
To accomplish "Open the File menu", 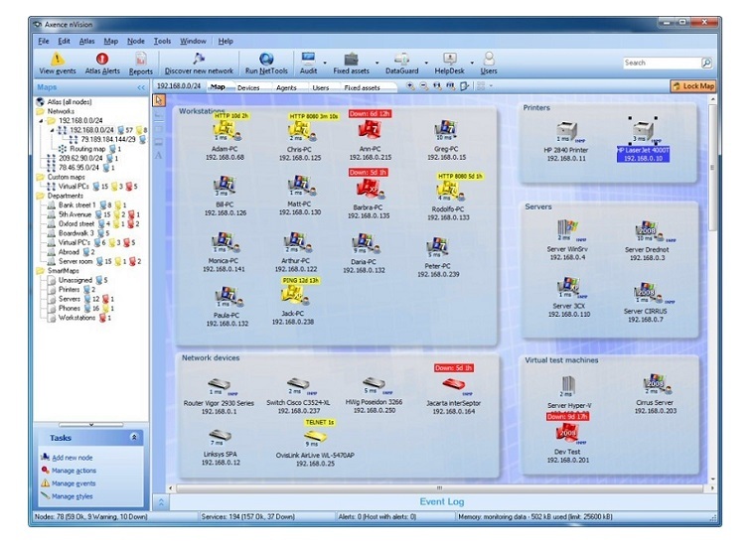I will coord(44,42).
